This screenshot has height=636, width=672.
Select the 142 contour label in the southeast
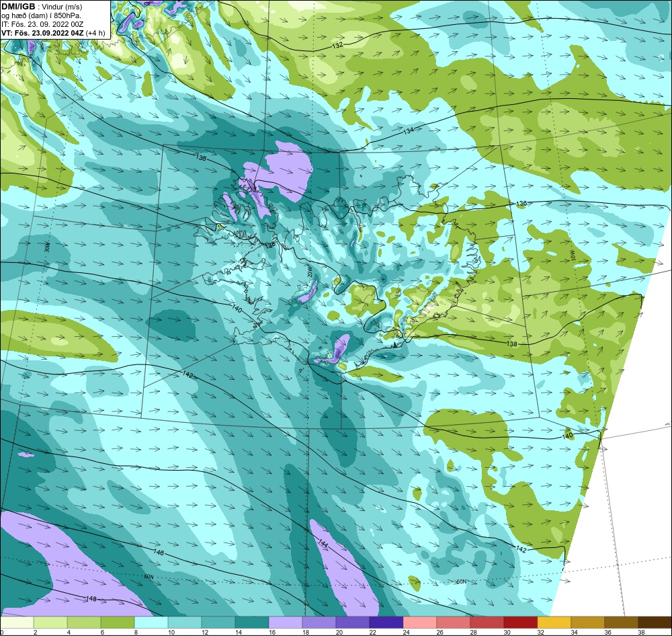click(521, 549)
